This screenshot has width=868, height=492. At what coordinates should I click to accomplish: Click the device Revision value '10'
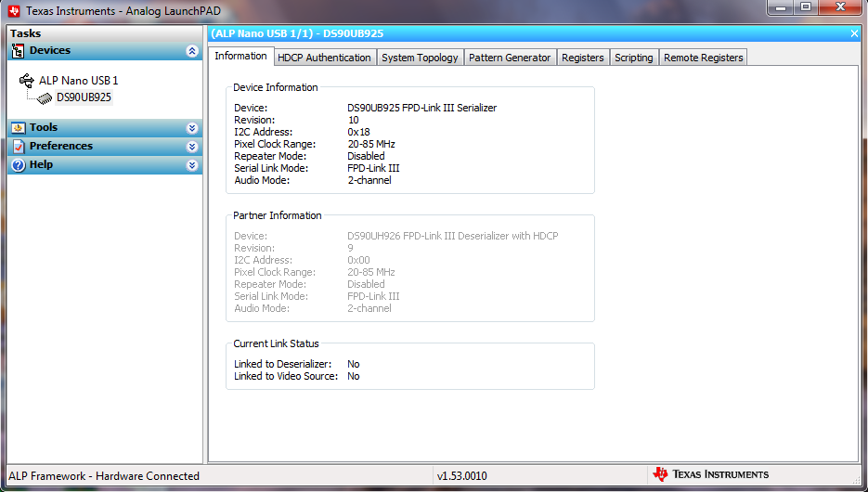(353, 120)
